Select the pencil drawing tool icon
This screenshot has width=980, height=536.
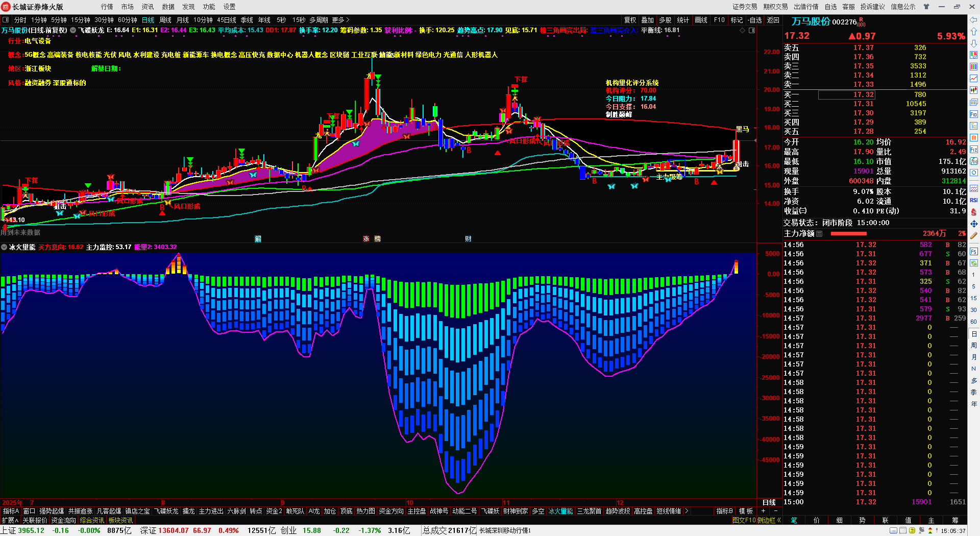(x=974, y=235)
